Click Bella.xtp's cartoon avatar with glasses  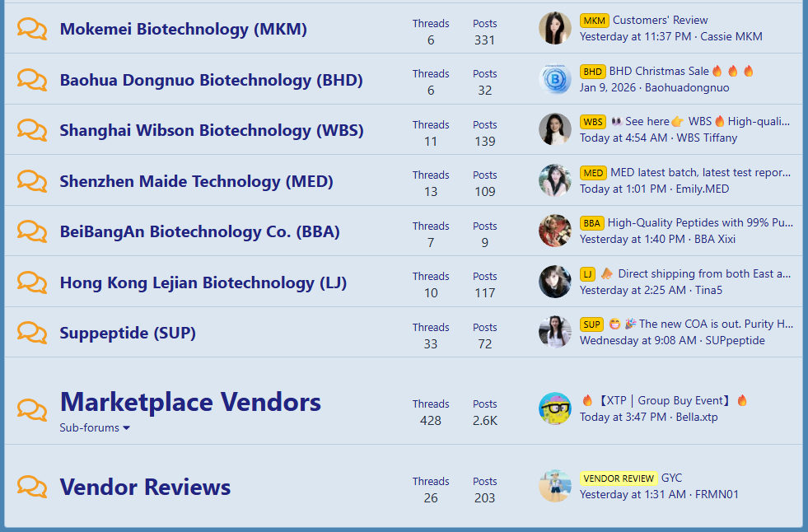tap(554, 409)
